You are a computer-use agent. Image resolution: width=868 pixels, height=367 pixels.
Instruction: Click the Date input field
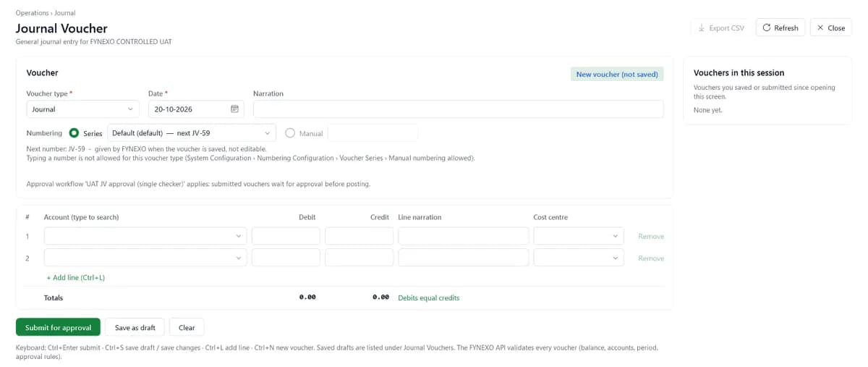196,109
